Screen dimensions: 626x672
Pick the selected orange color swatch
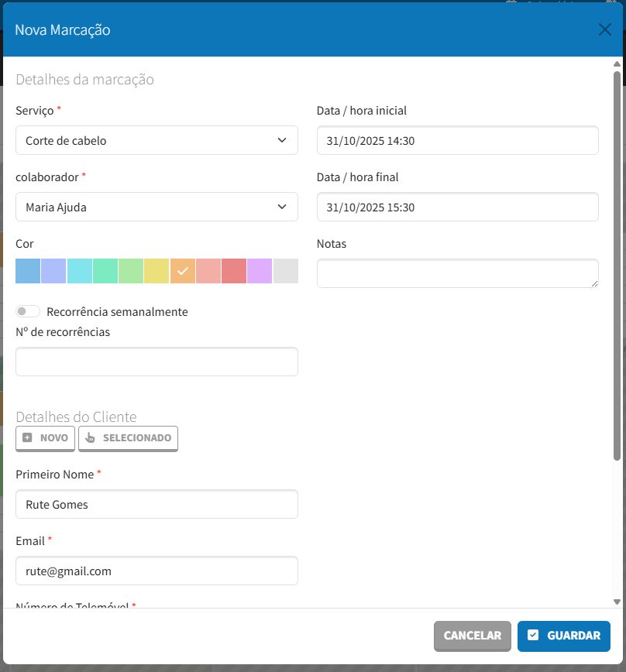183,271
